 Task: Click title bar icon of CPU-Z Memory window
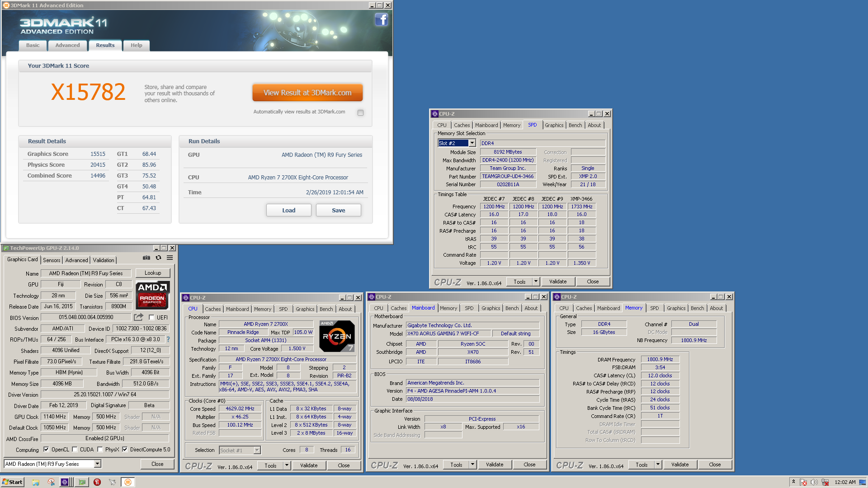click(x=557, y=297)
